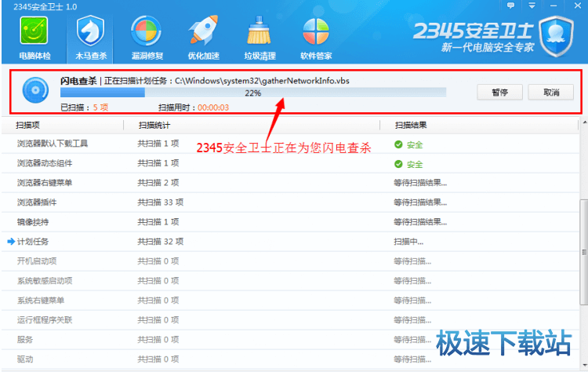
Task: Cancel the scan with 取消 button
Action: tap(551, 93)
